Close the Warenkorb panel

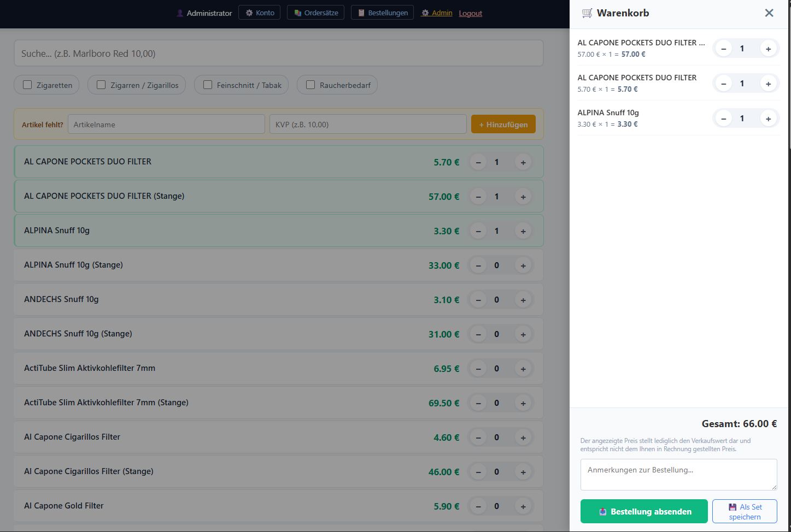769,13
